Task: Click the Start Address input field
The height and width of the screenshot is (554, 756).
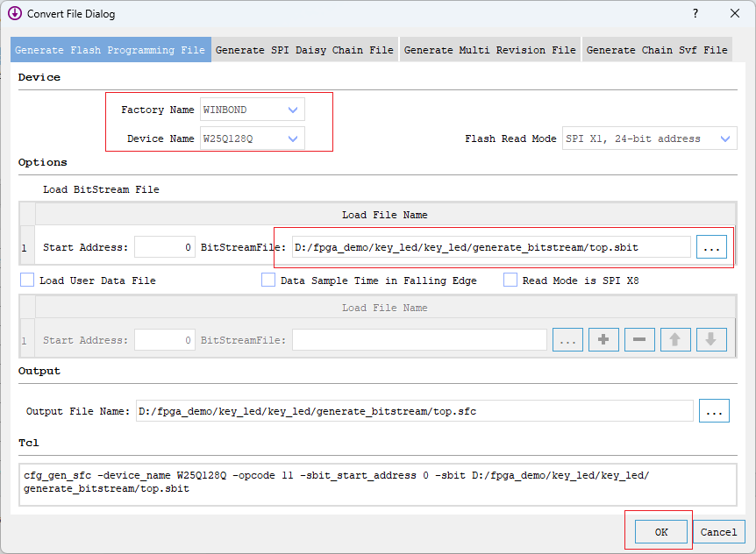Action: 164,246
